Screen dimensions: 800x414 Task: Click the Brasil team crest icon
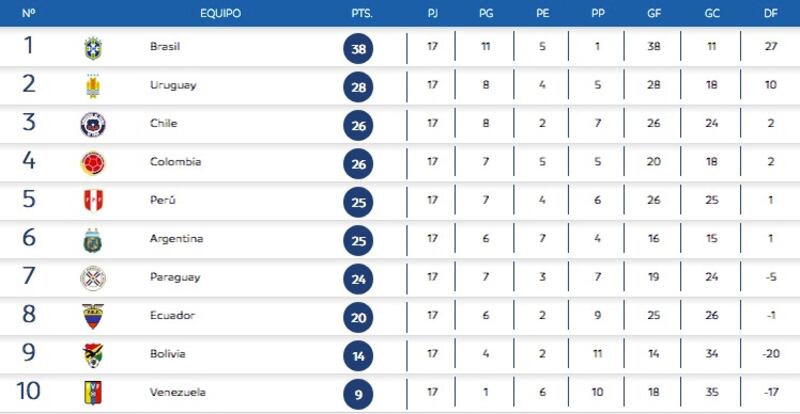(x=93, y=48)
